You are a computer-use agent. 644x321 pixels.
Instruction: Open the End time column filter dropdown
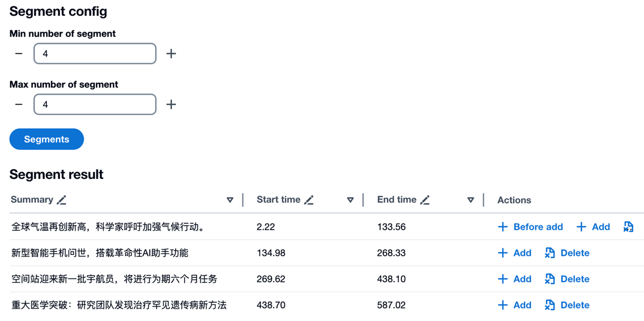471,200
